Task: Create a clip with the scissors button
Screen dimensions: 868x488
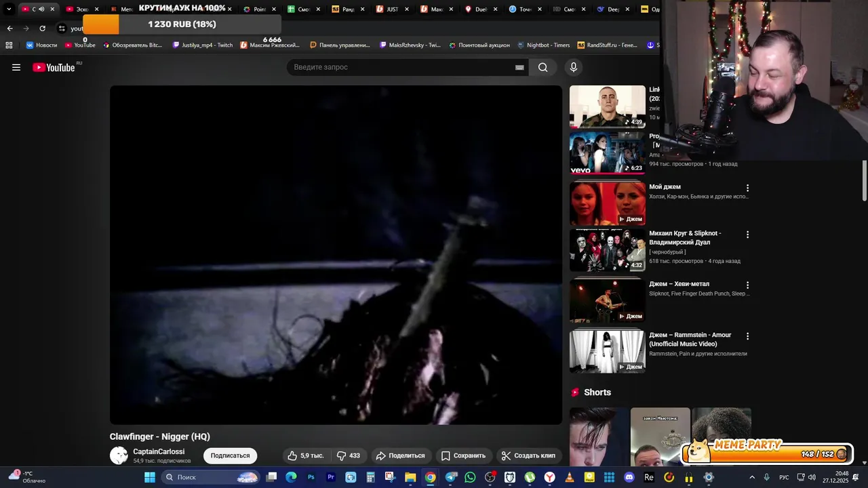Action: [x=528, y=455]
